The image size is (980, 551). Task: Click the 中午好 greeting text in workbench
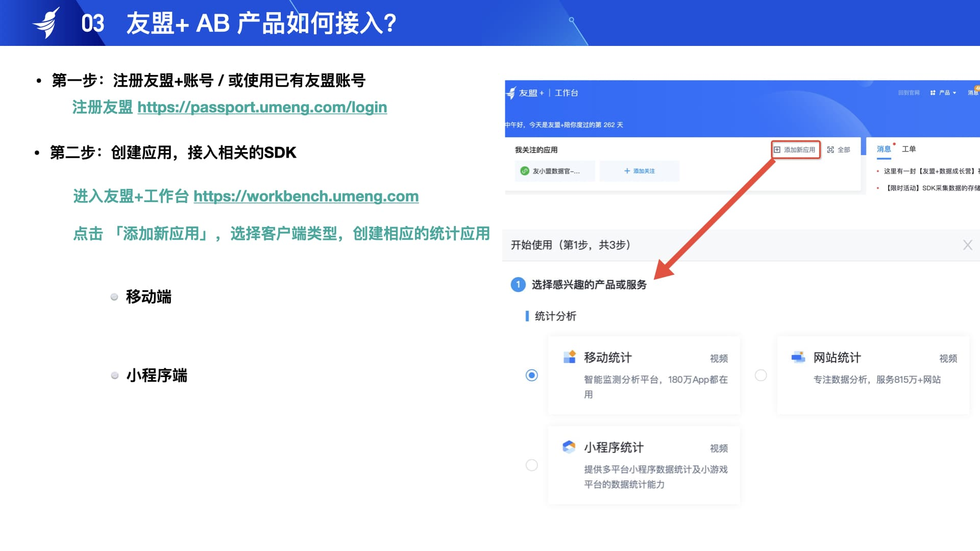pos(564,125)
